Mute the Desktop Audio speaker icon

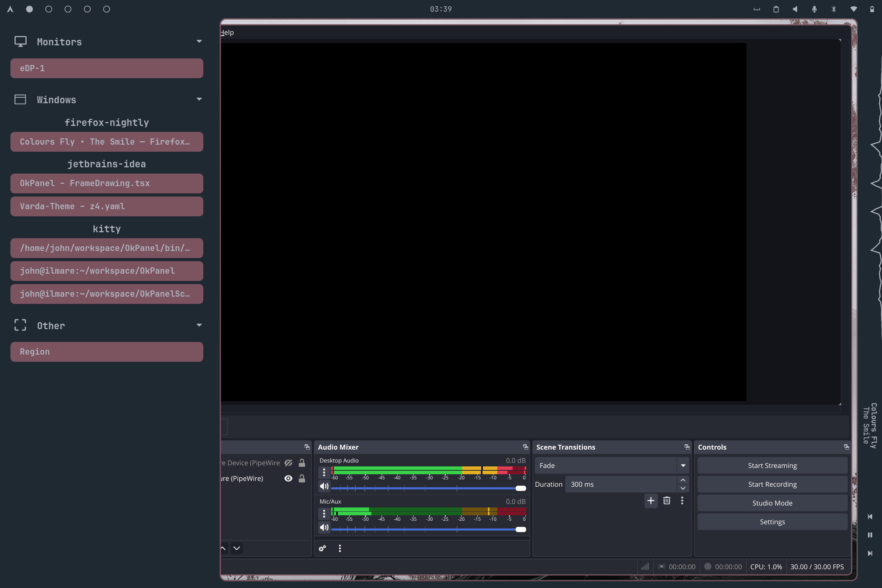point(324,486)
